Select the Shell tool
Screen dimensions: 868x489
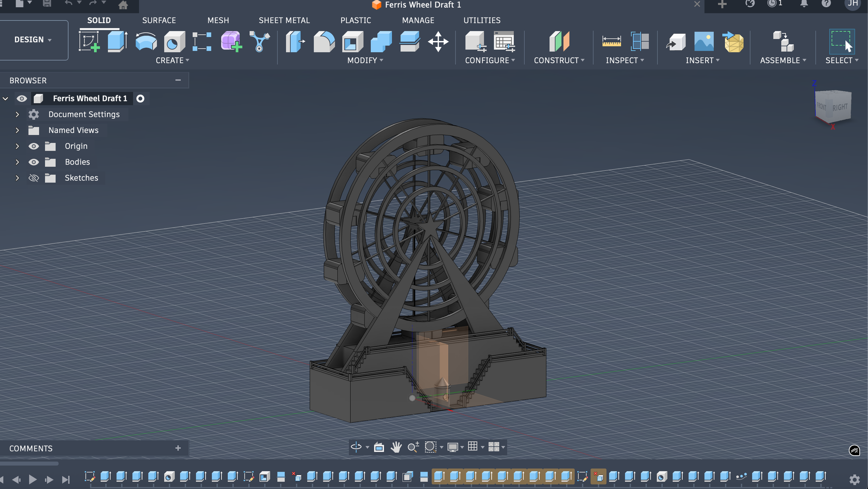352,42
